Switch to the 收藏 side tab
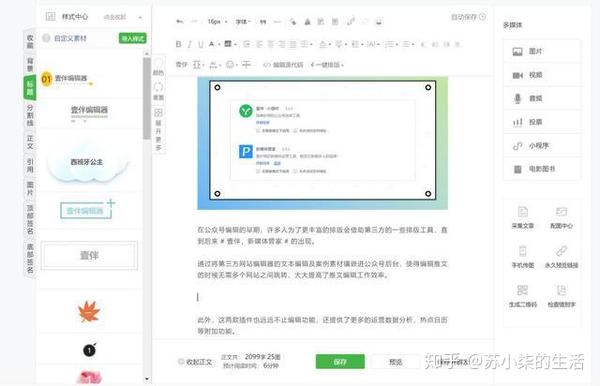The height and width of the screenshot is (386, 600). coord(30,42)
